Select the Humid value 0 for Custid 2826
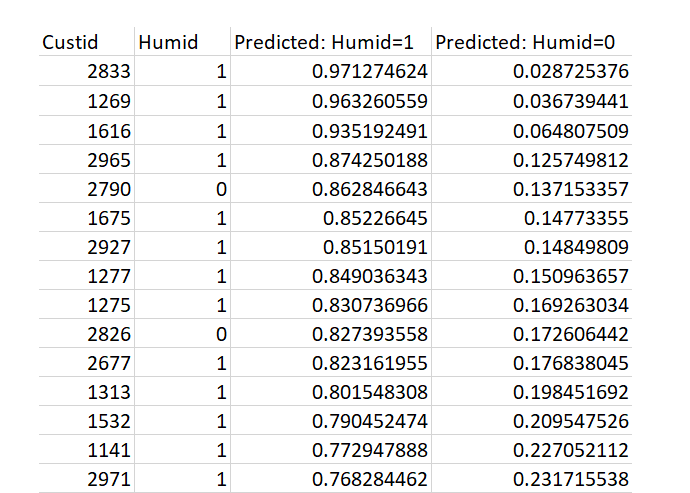Image resolution: width=690 pixels, height=493 pixels. [x=182, y=334]
